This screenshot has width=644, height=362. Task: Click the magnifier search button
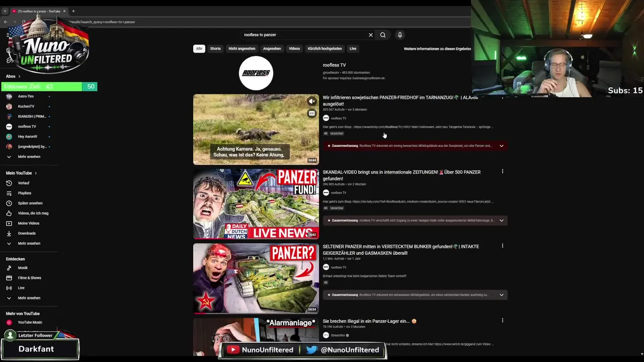coord(383,35)
